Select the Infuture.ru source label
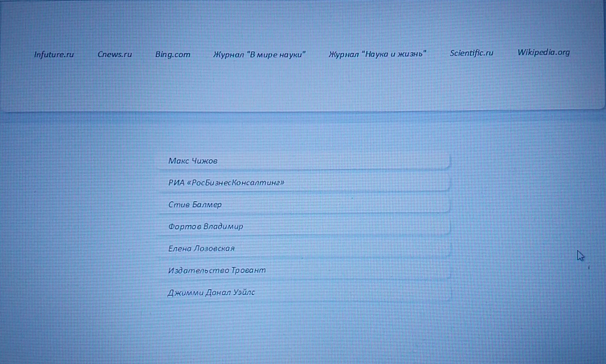This screenshot has height=364, width=606. (x=54, y=54)
